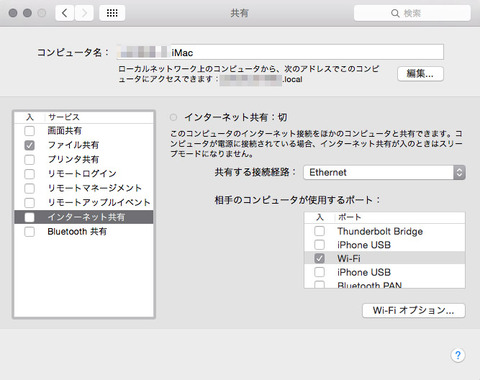The width and height of the screenshot is (480, 380).
Task: Focus the 検索 search field
Action: [x=412, y=13]
